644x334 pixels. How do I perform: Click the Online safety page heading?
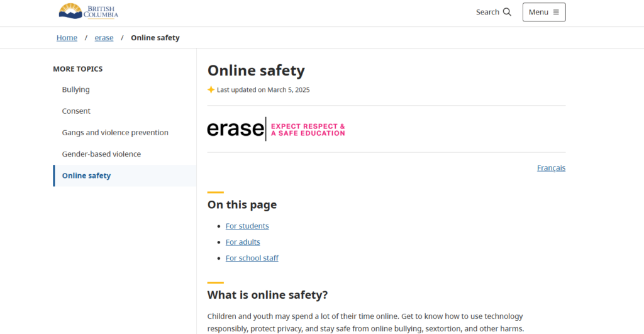tap(256, 70)
